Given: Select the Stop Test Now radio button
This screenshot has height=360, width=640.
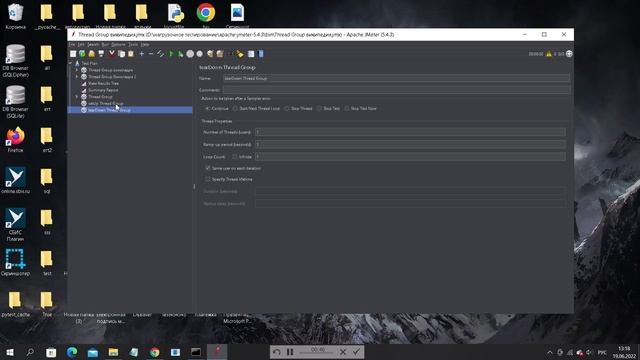Looking at the screenshot, I should tap(347, 109).
